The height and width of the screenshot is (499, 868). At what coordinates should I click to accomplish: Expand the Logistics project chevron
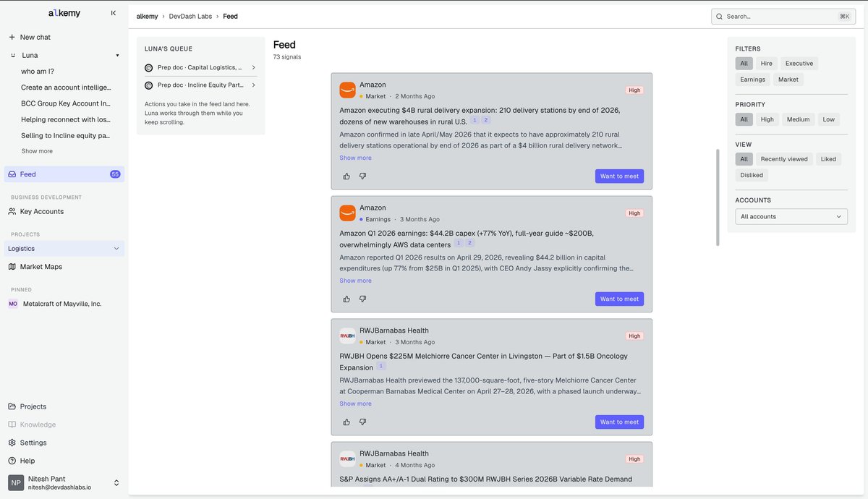pos(116,249)
